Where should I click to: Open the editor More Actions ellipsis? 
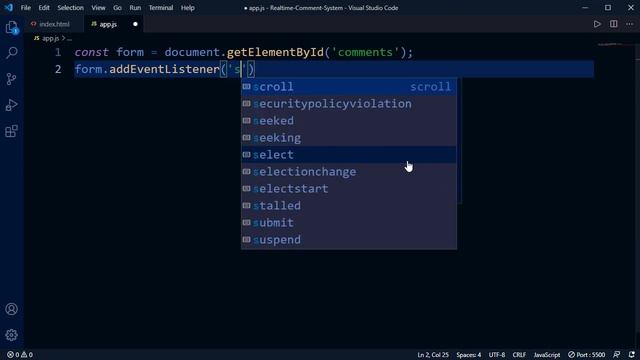coord(630,24)
